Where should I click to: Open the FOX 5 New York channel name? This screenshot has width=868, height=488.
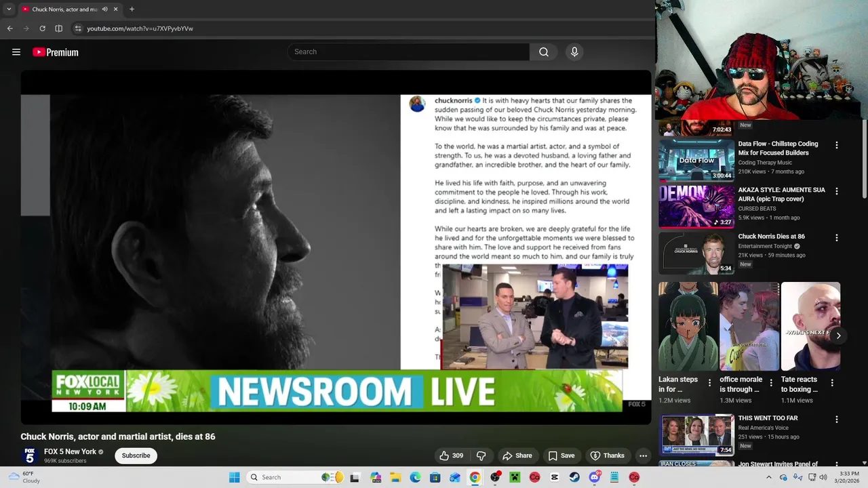click(x=70, y=451)
